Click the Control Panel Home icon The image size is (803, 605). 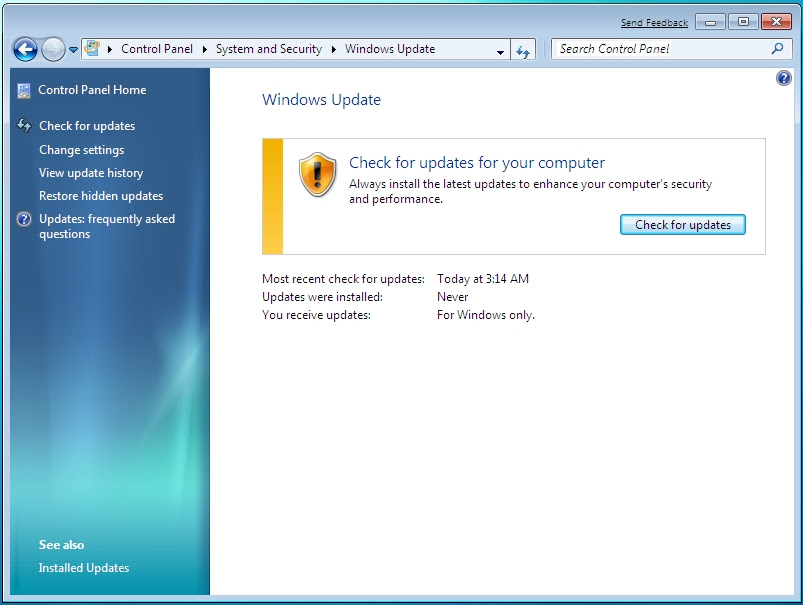click(24, 91)
